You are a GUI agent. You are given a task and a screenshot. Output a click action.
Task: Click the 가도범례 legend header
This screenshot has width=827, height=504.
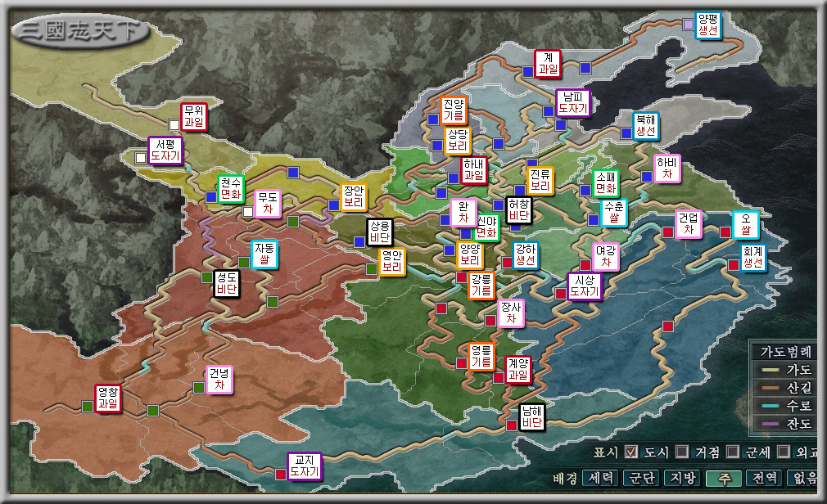(785, 352)
